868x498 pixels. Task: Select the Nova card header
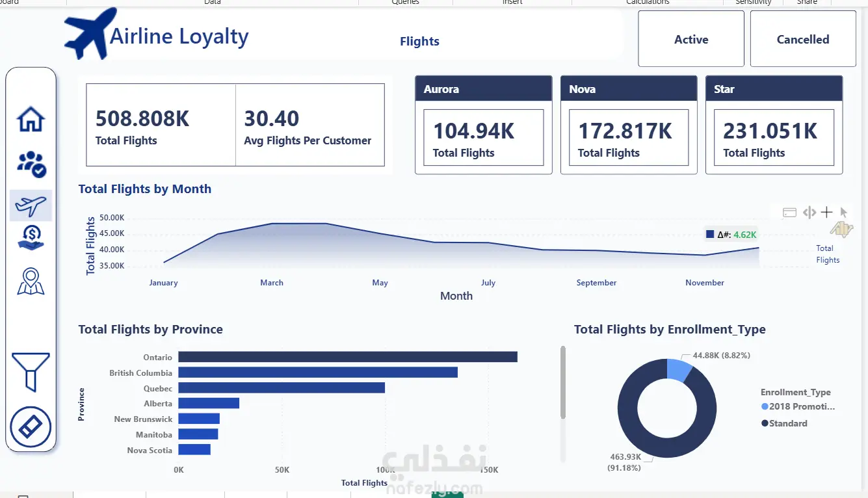coord(629,89)
